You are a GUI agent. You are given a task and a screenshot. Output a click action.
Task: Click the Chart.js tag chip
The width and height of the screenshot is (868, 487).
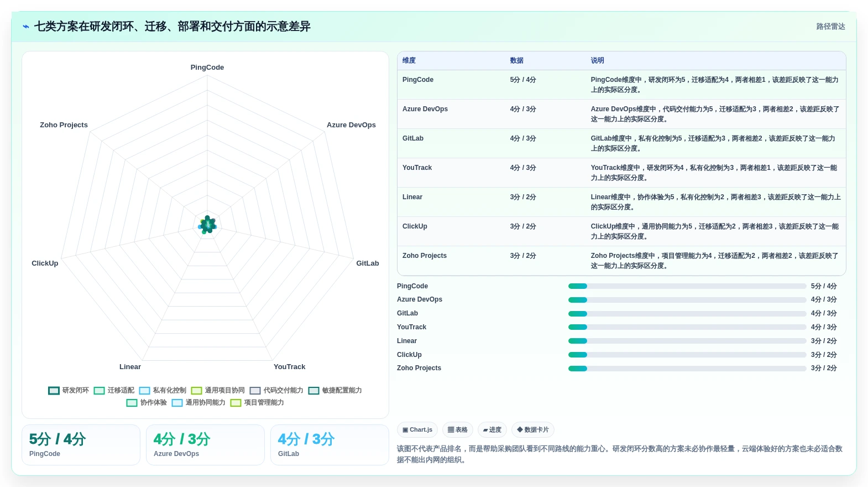click(x=417, y=429)
